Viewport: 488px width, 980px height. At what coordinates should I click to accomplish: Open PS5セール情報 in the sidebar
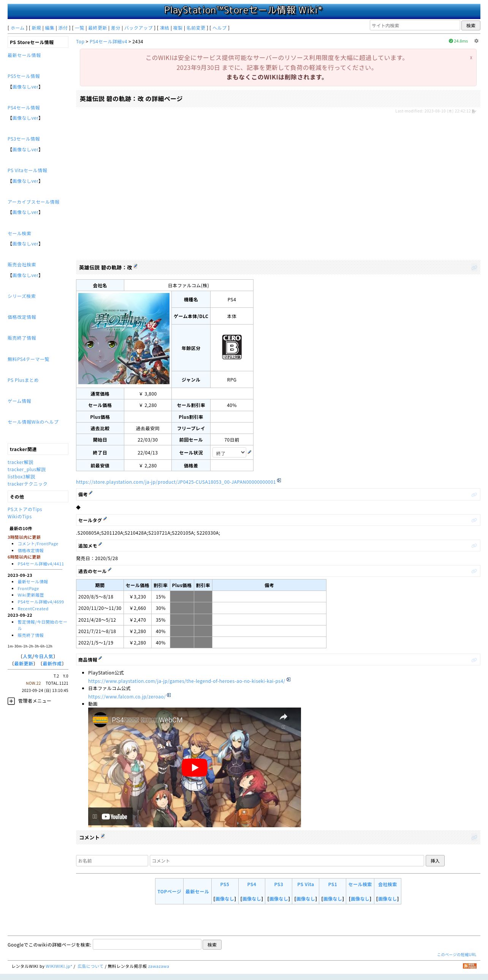coord(24,76)
